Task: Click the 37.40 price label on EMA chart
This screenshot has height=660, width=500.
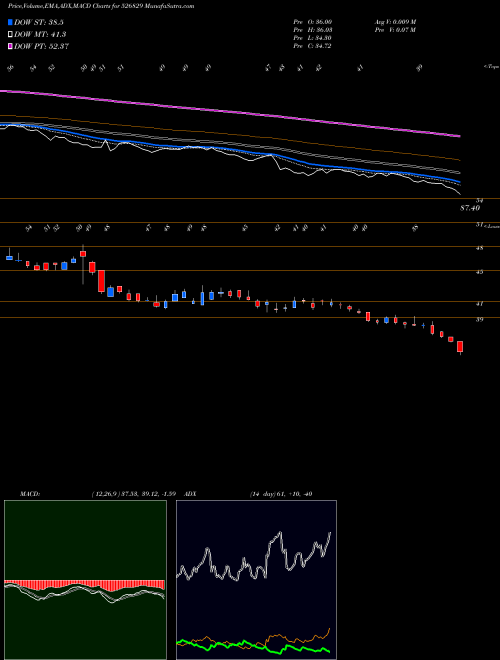Action: tap(471, 208)
